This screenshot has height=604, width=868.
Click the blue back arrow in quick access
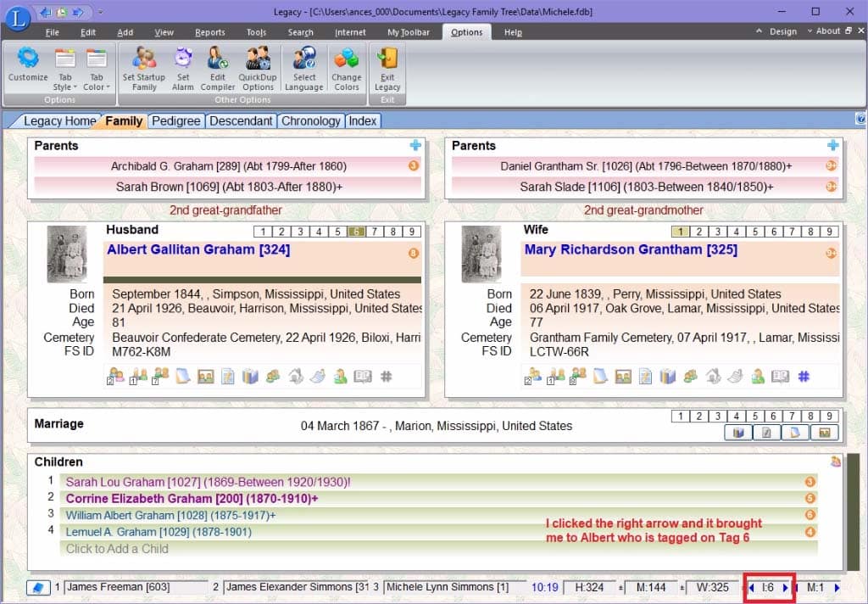(x=46, y=12)
